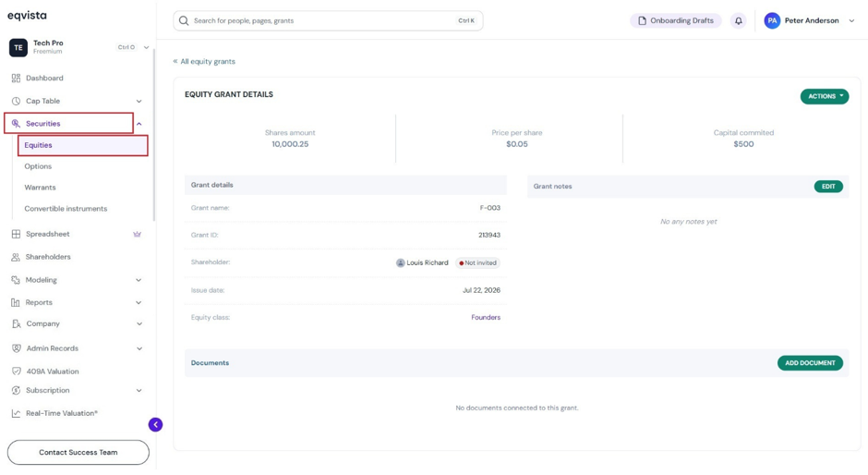Screen dimensions: 868x475
Task: Go back to All equity grants
Action: pos(204,62)
